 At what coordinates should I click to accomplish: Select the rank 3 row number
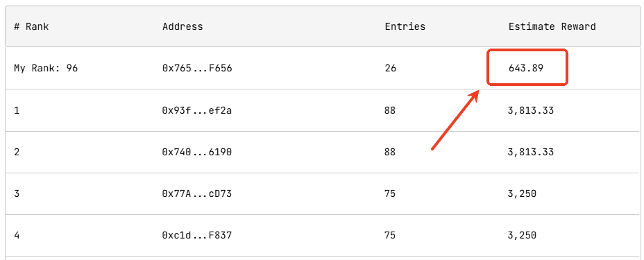coord(17,193)
